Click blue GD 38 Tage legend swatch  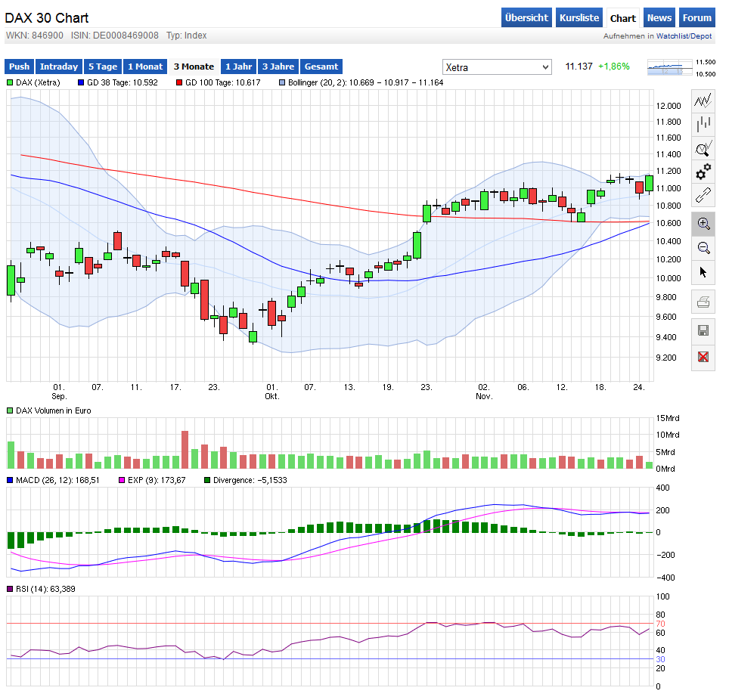[81, 82]
